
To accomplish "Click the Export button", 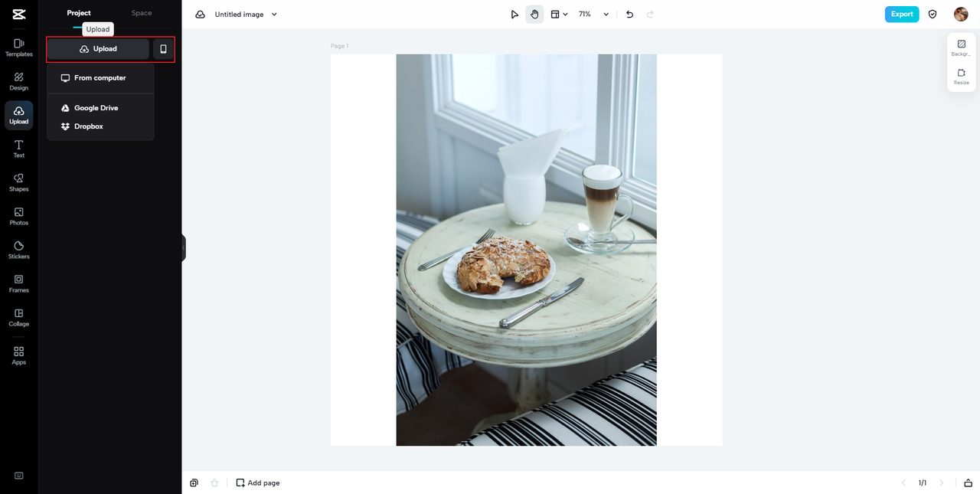I will coord(902,15).
